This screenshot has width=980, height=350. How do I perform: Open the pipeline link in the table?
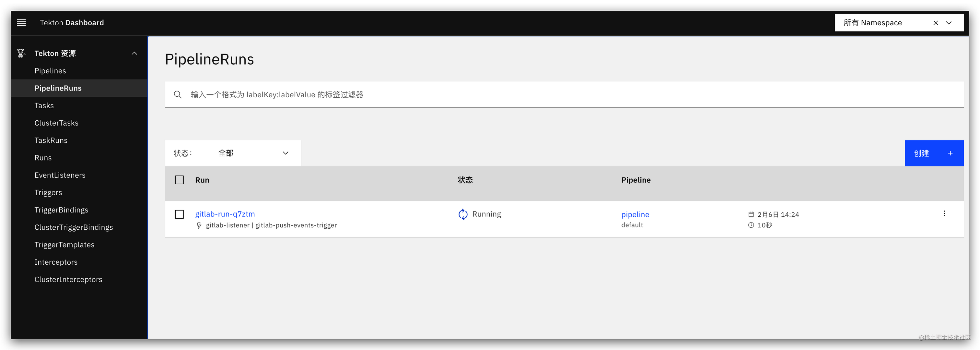point(635,214)
